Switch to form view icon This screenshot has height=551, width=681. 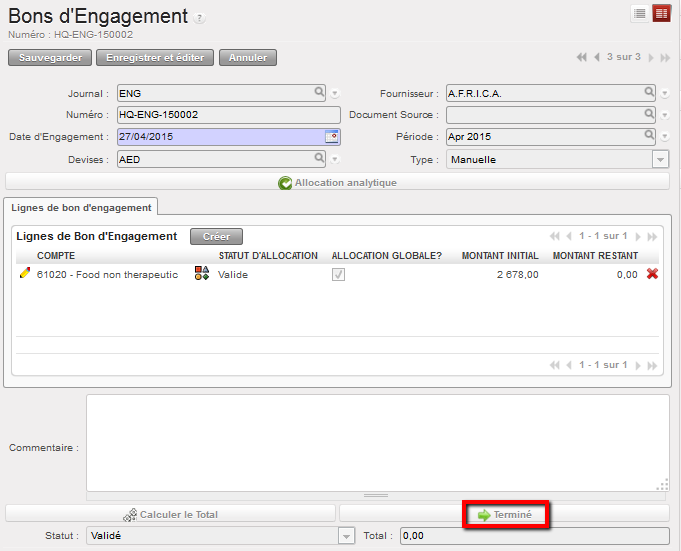661,13
